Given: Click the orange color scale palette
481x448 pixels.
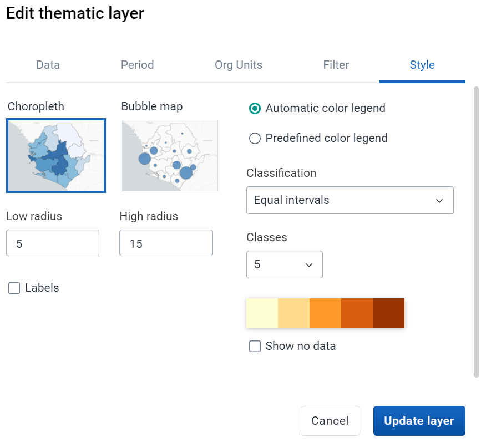Looking at the screenshot, I should pos(326,313).
